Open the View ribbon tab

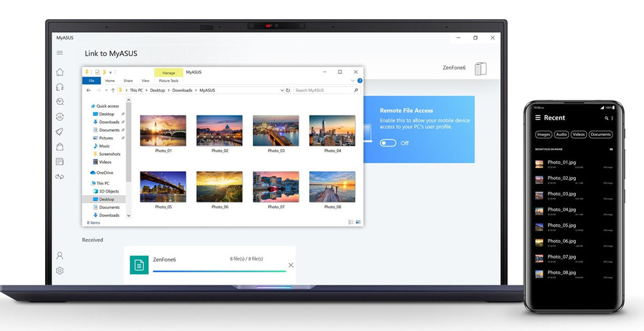tap(146, 81)
